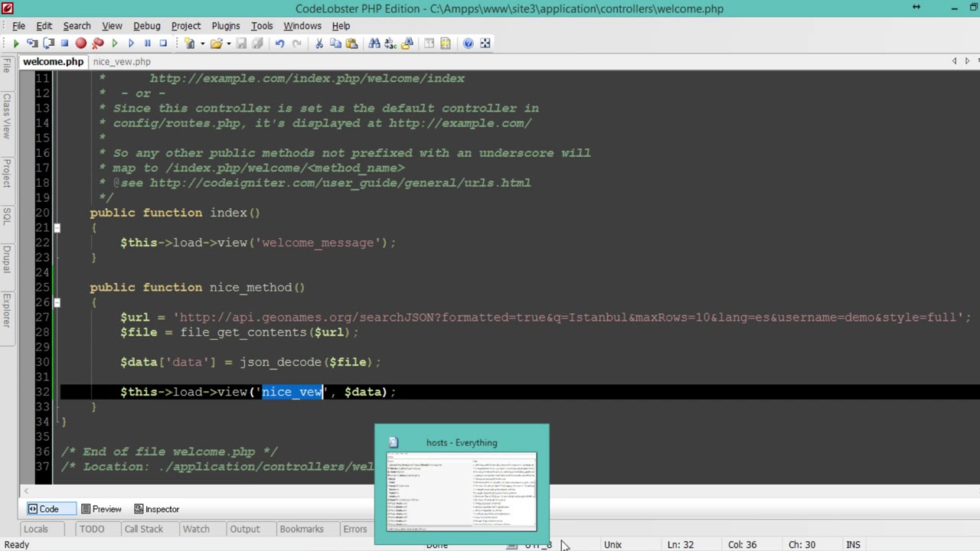Open the Help menu
The width and height of the screenshot is (980, 551).
click(x=341, y=26)
